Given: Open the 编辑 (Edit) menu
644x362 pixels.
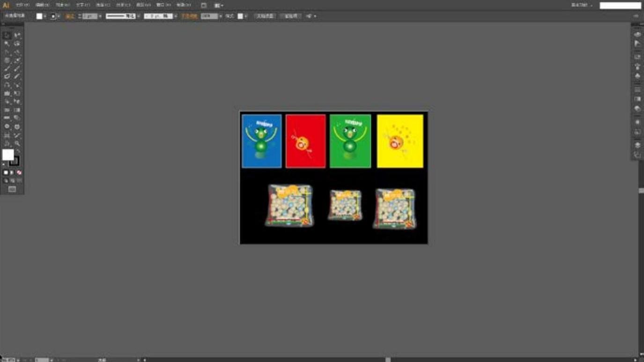Looking at the screenshot, I should point(42,5).
